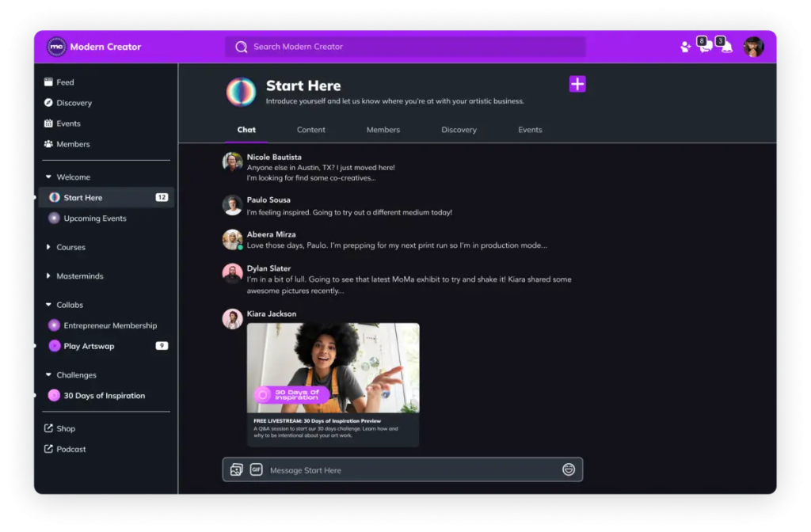
Task: Open chat messages icon in top bar
Action: click(705, 47)
